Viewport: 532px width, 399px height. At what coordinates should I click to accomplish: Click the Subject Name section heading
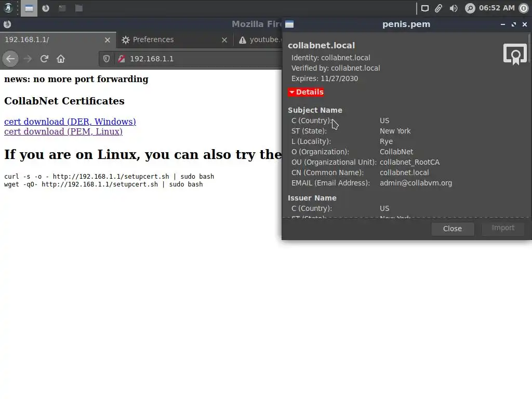[x=315, y=110]
